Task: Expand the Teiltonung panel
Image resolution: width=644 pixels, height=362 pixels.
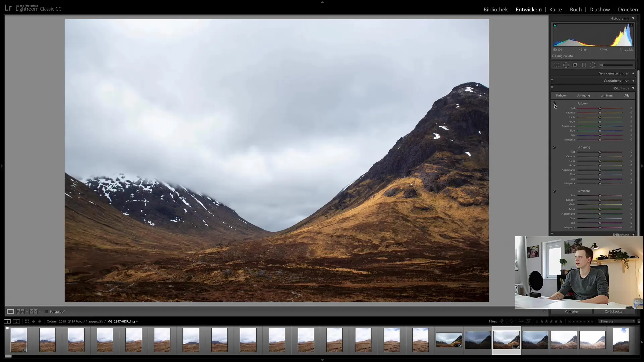Action: (x=633, y=235)
